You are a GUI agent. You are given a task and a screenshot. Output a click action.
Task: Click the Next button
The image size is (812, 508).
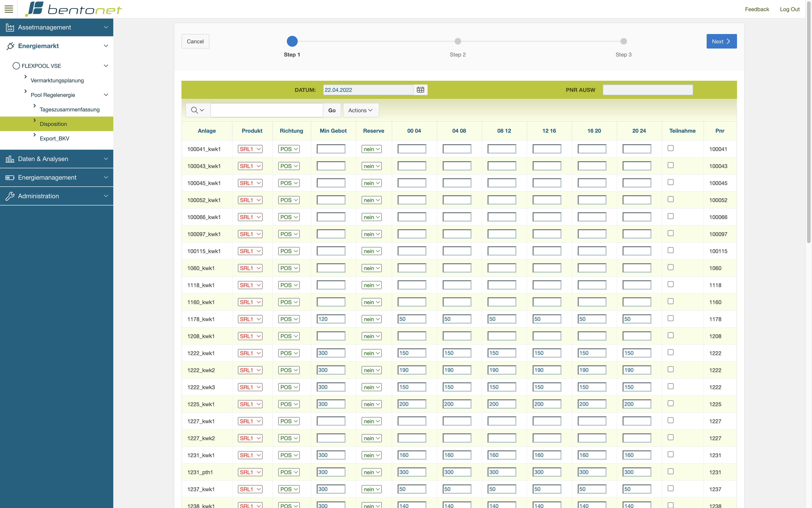[721, 41]
